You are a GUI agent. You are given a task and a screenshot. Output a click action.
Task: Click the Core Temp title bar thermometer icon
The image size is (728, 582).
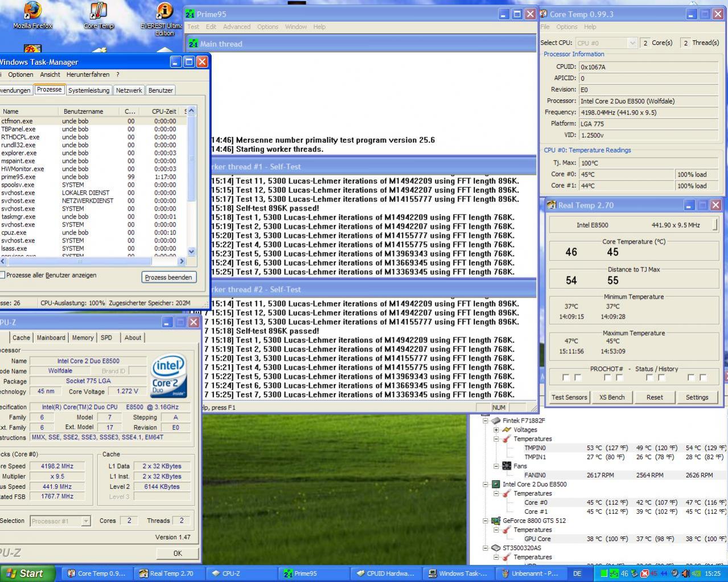(544, 14)
